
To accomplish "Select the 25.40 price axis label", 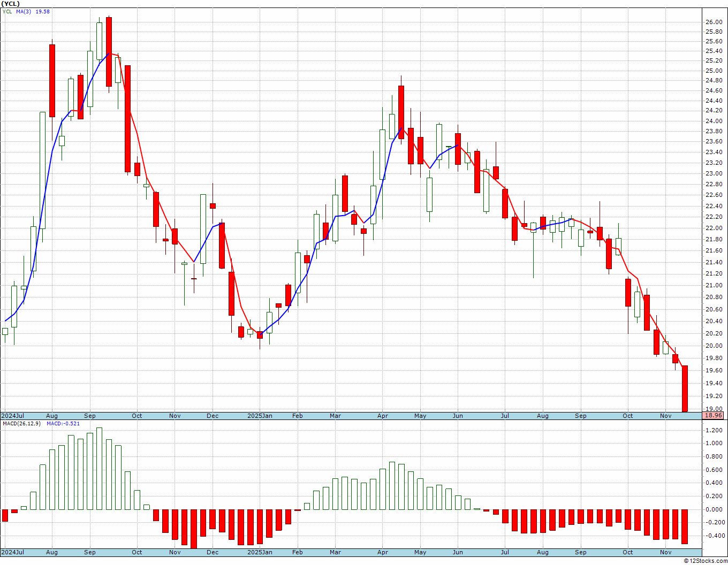I will coord(714,51).
